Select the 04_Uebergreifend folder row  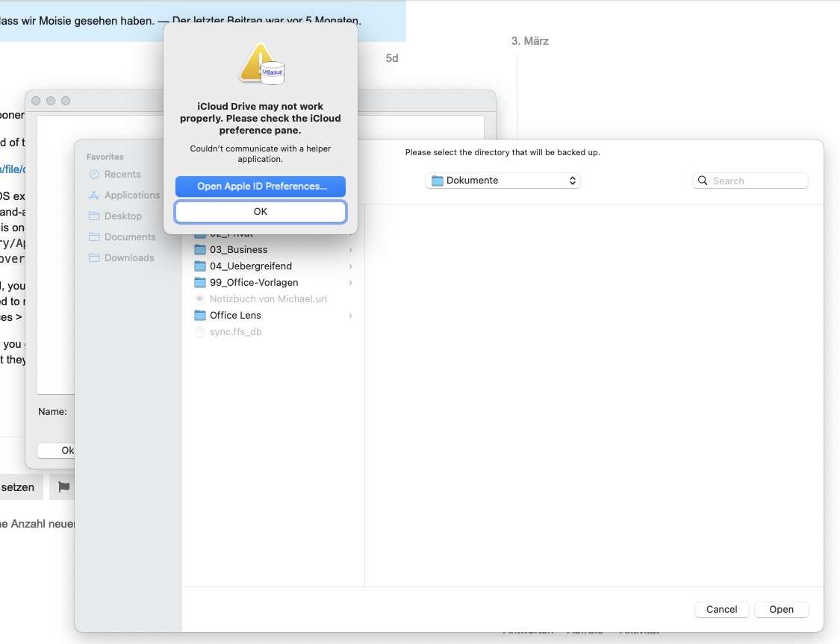273,266
